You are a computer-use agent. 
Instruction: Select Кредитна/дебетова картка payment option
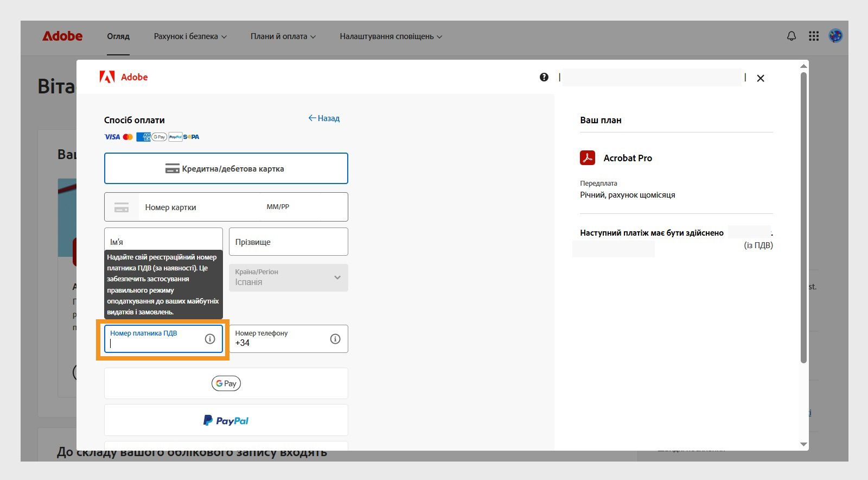(226, 168)
